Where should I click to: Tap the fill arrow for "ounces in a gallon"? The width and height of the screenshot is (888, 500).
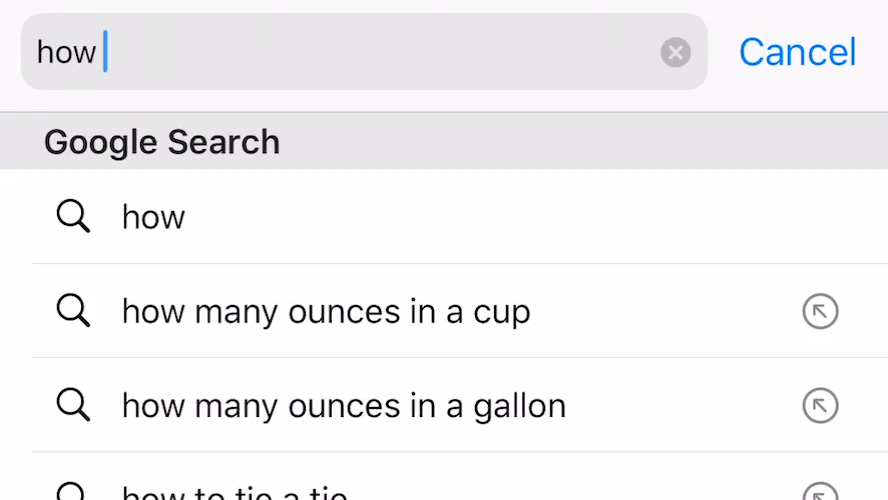(x=820, y=406)
